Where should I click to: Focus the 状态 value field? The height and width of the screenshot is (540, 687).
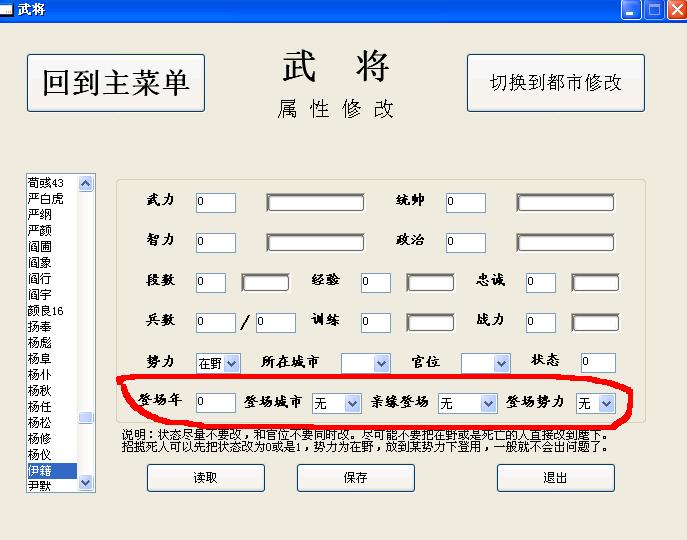pyautogui.click(x=598, y=363)
